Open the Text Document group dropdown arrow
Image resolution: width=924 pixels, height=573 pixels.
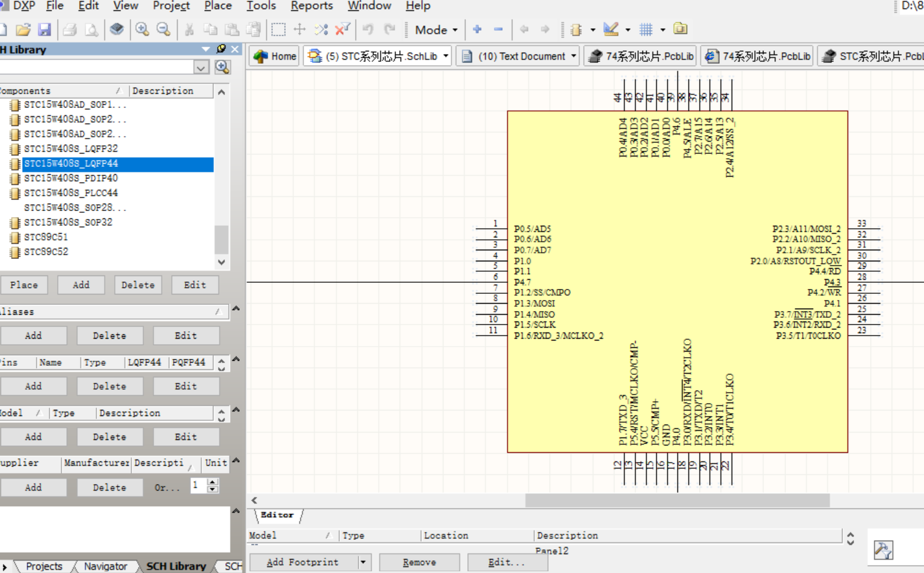pos(573,56)
